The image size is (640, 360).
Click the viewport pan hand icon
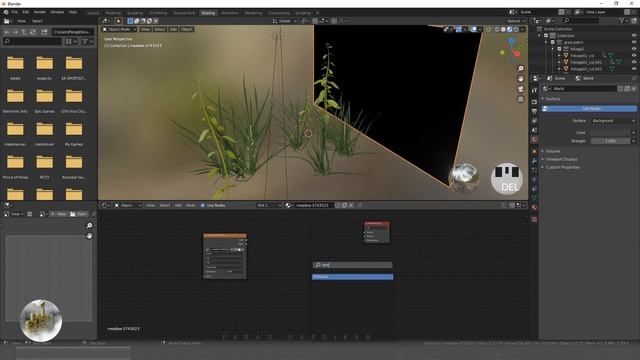click(520, 79)
